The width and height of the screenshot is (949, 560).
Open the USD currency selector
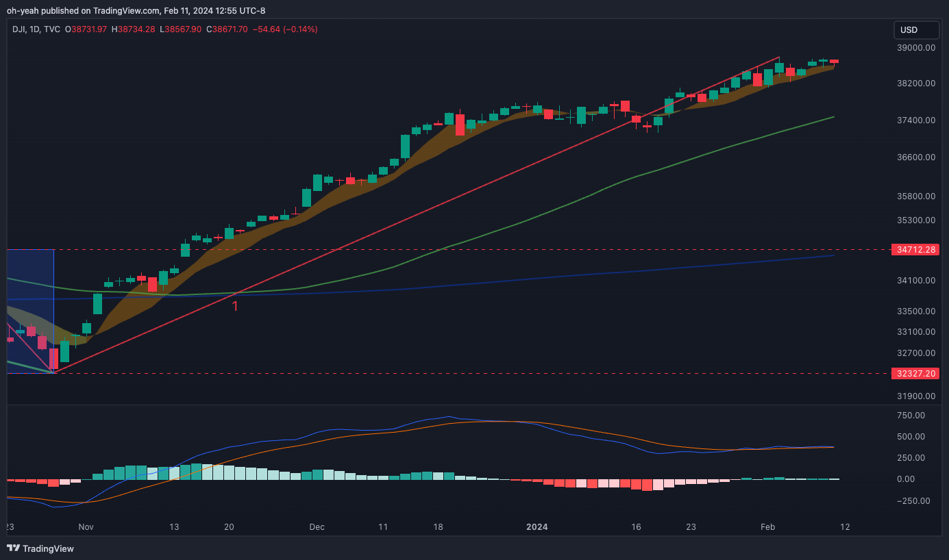[x=916, y=30]
